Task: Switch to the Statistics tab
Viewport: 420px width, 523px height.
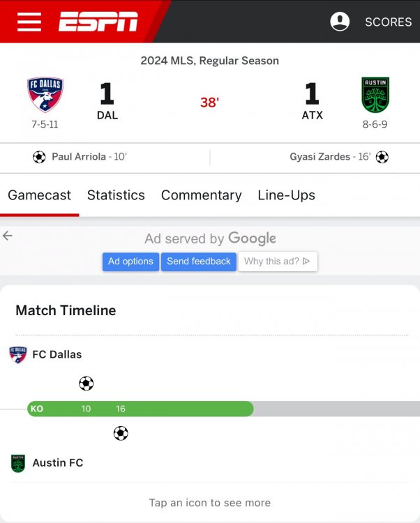Action: pyautogui.click(x=116, y=195)
